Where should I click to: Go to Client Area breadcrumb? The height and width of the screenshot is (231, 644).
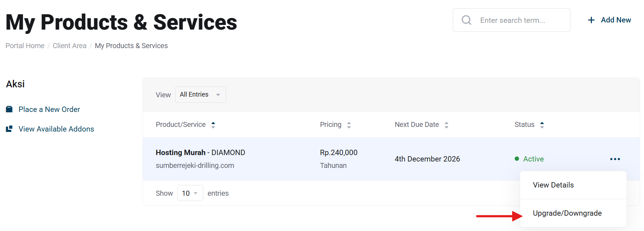click(70, 46)
